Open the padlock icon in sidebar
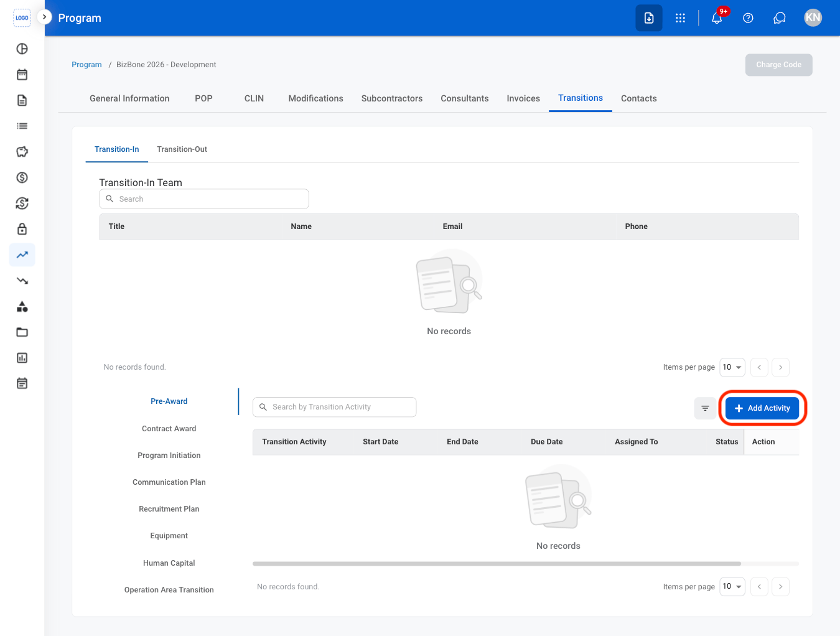The image size is (840, 636). click(x=22, y=229)
